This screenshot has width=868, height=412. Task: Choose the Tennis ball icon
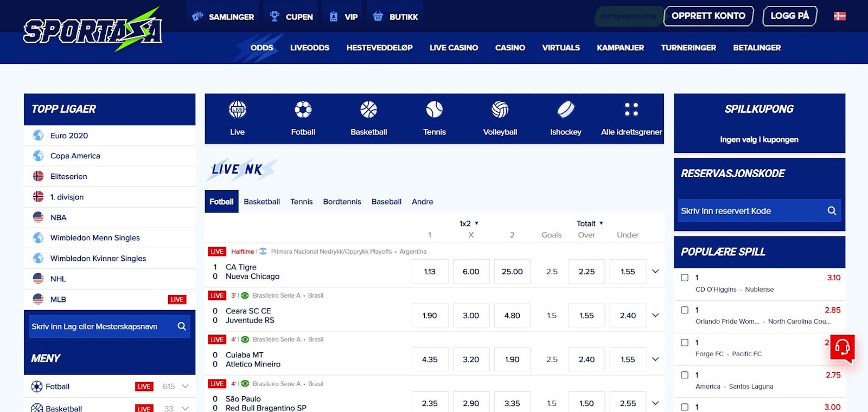point(434,110)
